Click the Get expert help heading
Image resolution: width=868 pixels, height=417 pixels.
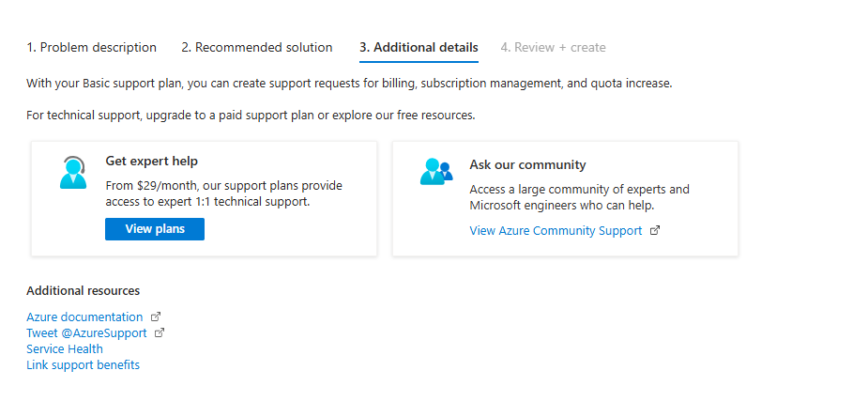click(x=152, y=162)
